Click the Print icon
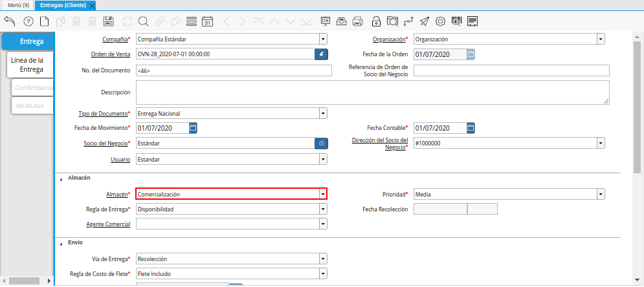This screenshot has height=287, width=644. pyautogui.click(x=358, y=21)
